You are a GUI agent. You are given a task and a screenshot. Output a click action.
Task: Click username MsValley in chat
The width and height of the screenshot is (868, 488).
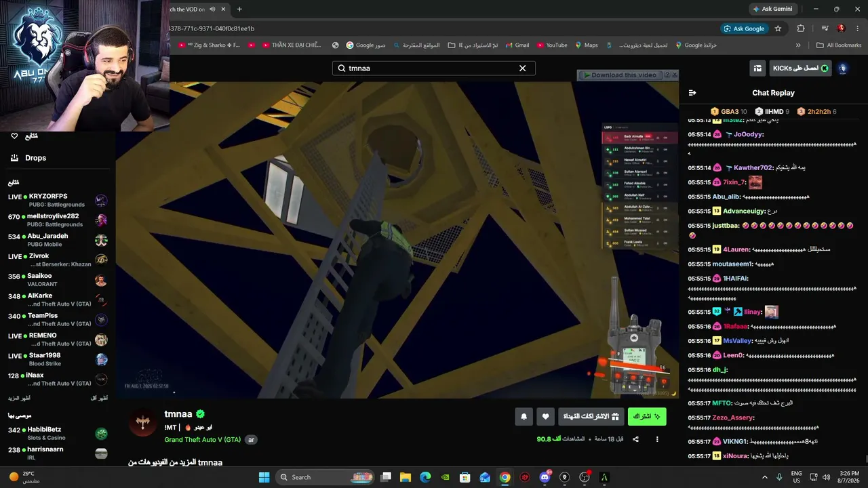(x=737, y=341)
